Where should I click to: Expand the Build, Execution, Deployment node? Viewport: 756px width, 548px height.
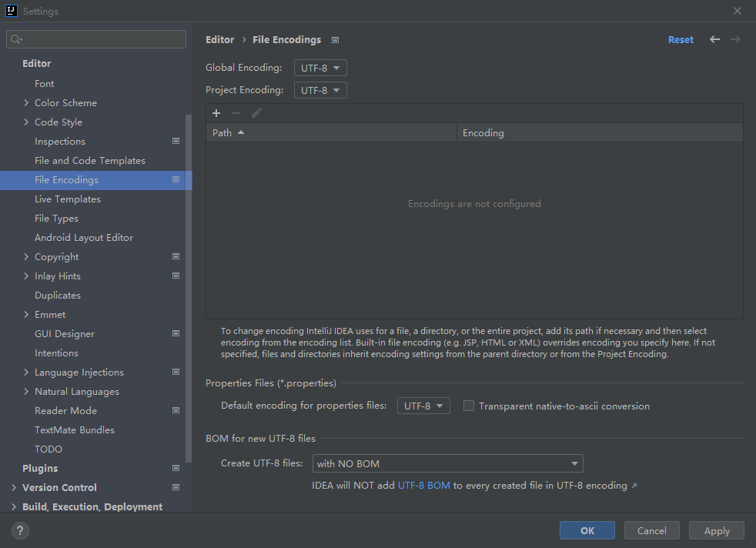click(x=14, y=506)
